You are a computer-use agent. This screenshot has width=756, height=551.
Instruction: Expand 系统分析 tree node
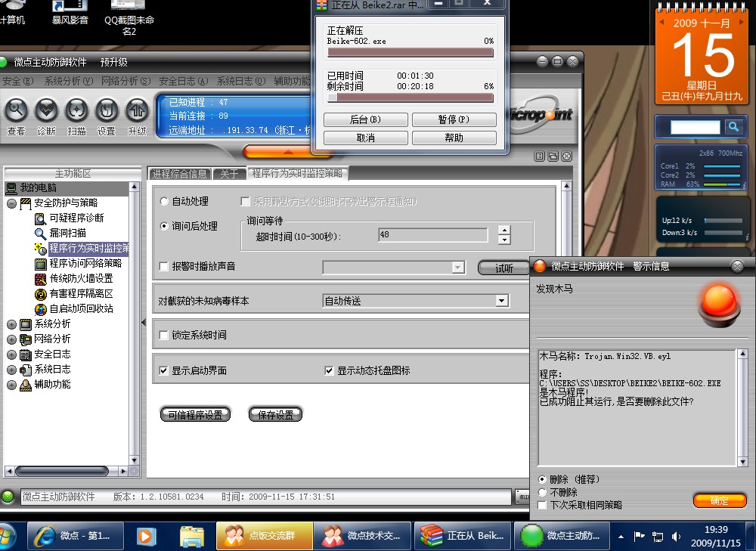coord(12,324)
